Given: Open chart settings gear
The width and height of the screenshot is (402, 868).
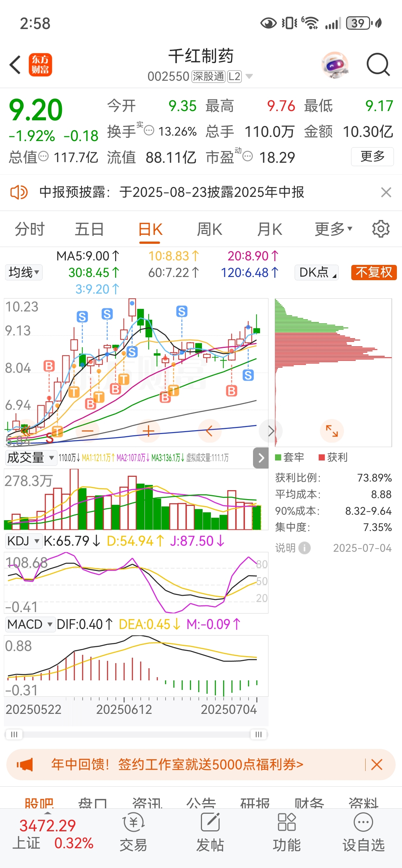Looking at the screenshot, I should 380,229.
